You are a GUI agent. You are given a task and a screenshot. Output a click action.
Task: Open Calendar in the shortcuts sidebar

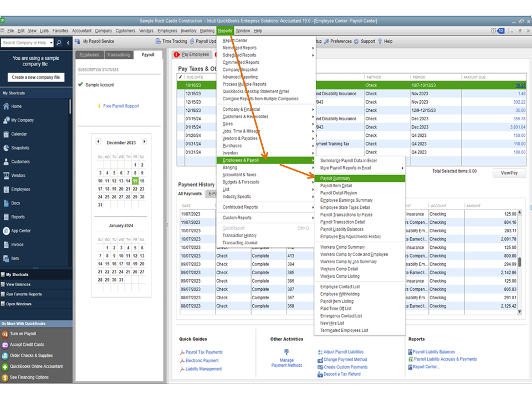pyautogui.click(x=19, y=134)
